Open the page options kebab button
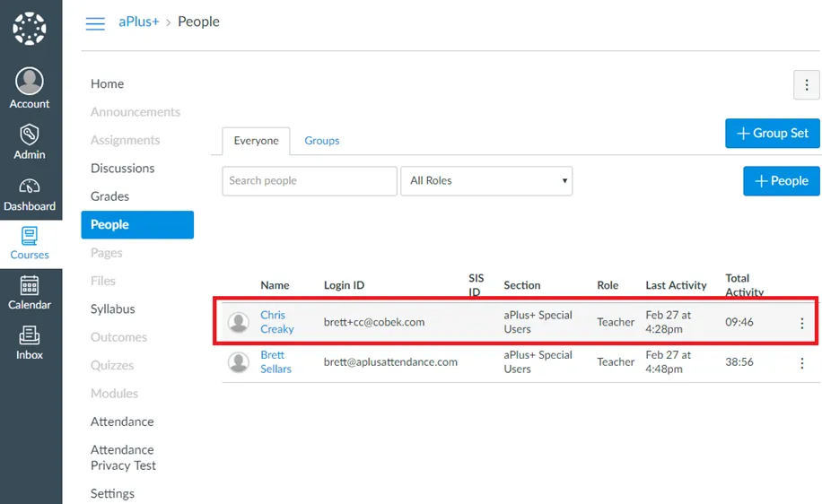Image resolution: width=822 pixels, height=504 pixels. click(806, 85)
